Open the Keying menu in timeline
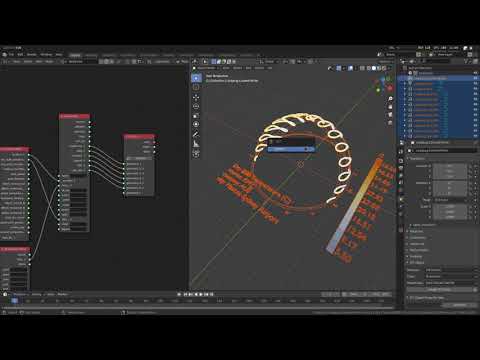The height and width of the screenshot is (360, 480). pyautogui.click(x=36, y=294)
